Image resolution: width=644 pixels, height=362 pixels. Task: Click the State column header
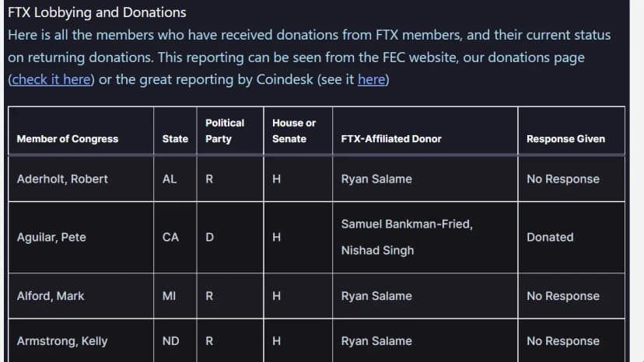tap(175, 139)
